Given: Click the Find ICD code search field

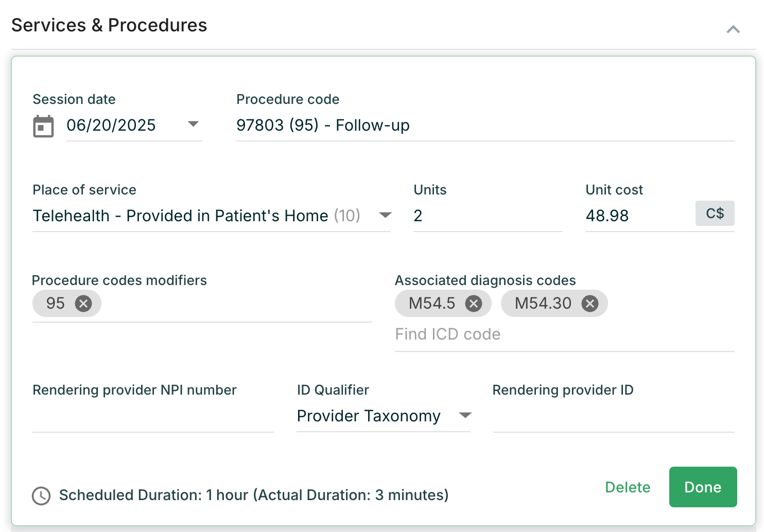Looking at the screenshot, I should click(x=564, y=334).
